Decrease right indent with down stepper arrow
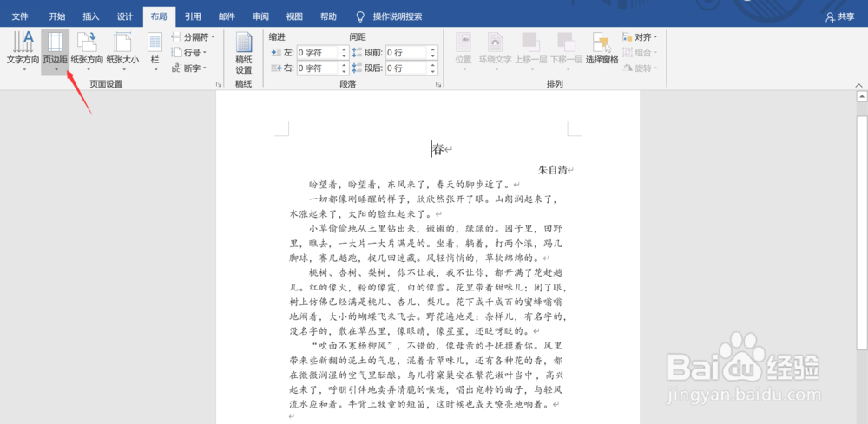Image resolution: width=868 pixels, height=424 pixels. pyautogui.click(x=343, y=71)
